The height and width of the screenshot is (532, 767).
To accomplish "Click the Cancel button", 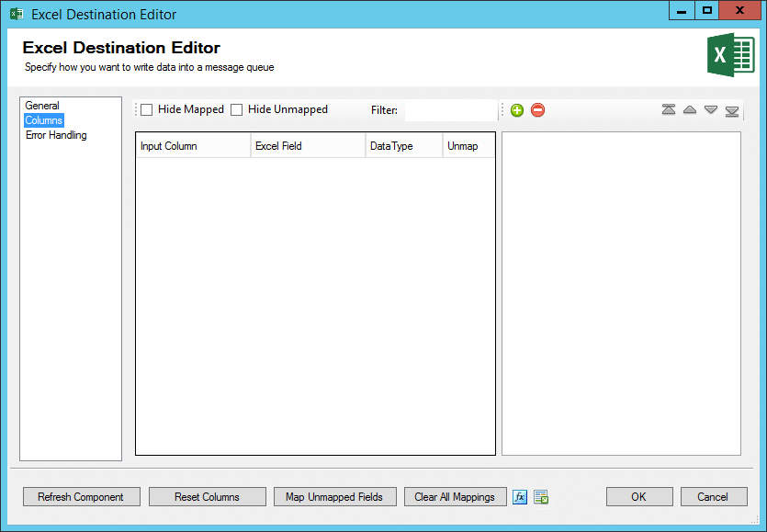I will (x=714, y=497).
